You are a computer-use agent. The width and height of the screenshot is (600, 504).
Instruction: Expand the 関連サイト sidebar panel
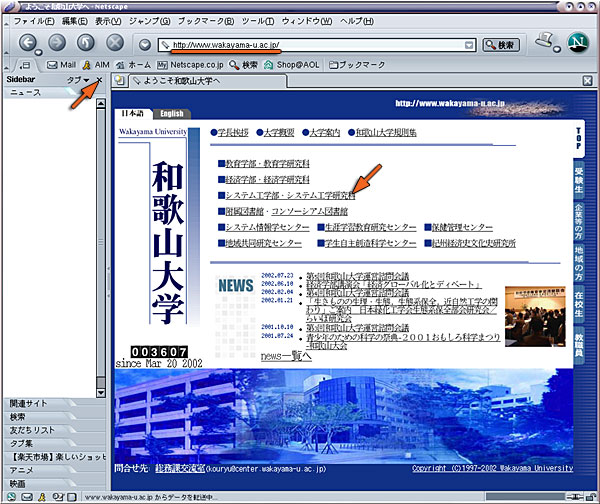pos(50,404)
